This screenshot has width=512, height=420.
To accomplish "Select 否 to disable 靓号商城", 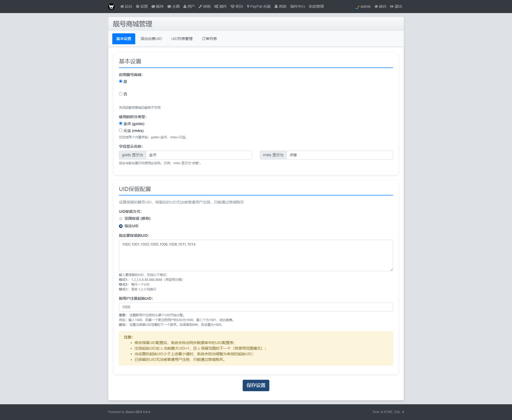I will pos(121,94).
